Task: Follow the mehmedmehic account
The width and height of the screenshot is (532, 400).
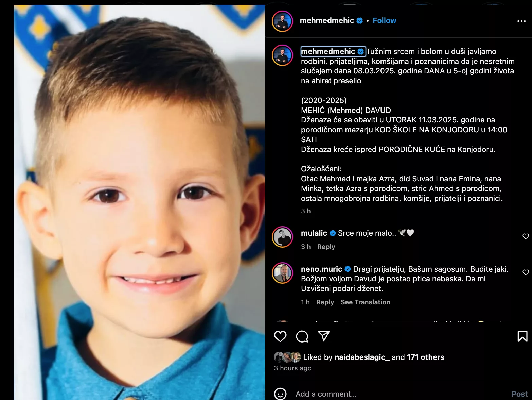Action: 384,20
